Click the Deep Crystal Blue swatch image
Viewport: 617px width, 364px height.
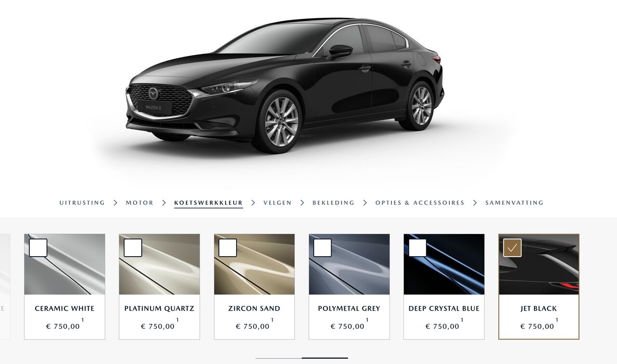coord(444,264)
